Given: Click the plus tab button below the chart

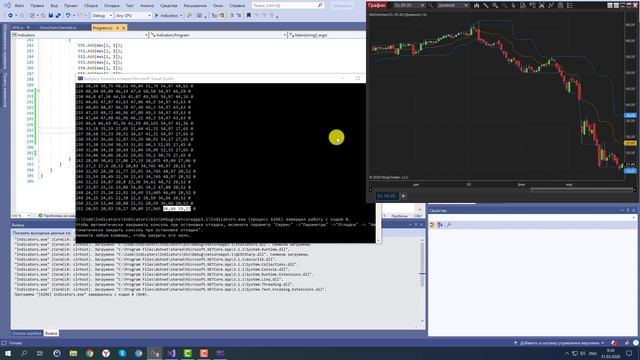Looking at the screenshot, I should [403, 196].
